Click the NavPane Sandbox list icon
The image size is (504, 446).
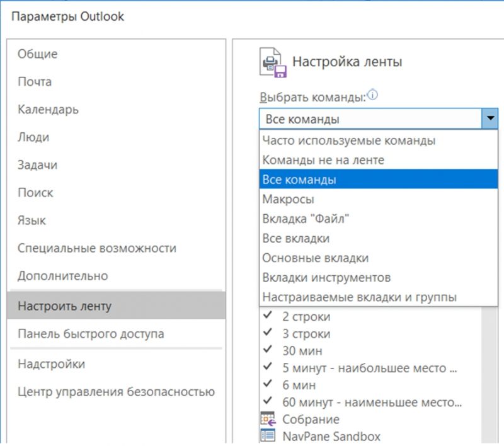point(268,436)
